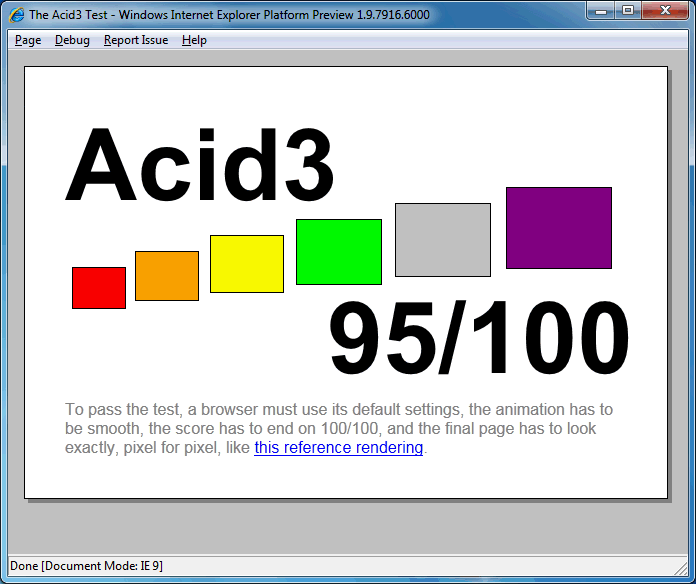Click the gray box
This screenshot has width=696, height=584.
pos(443,240)
